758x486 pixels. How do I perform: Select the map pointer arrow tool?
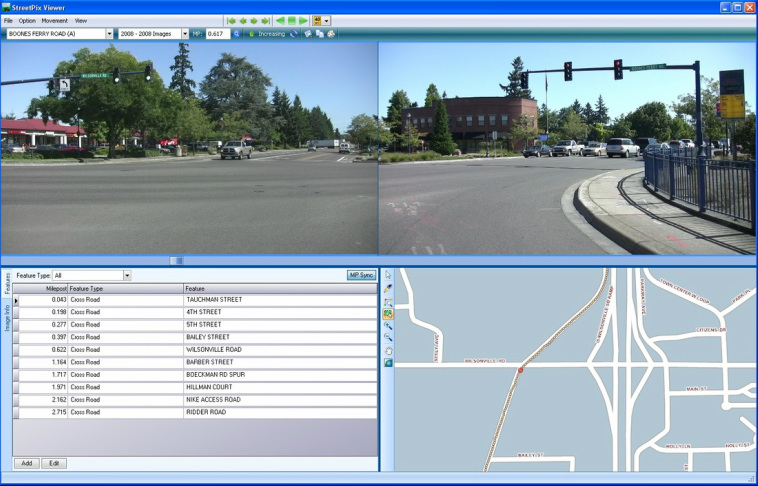coord(388,276)
